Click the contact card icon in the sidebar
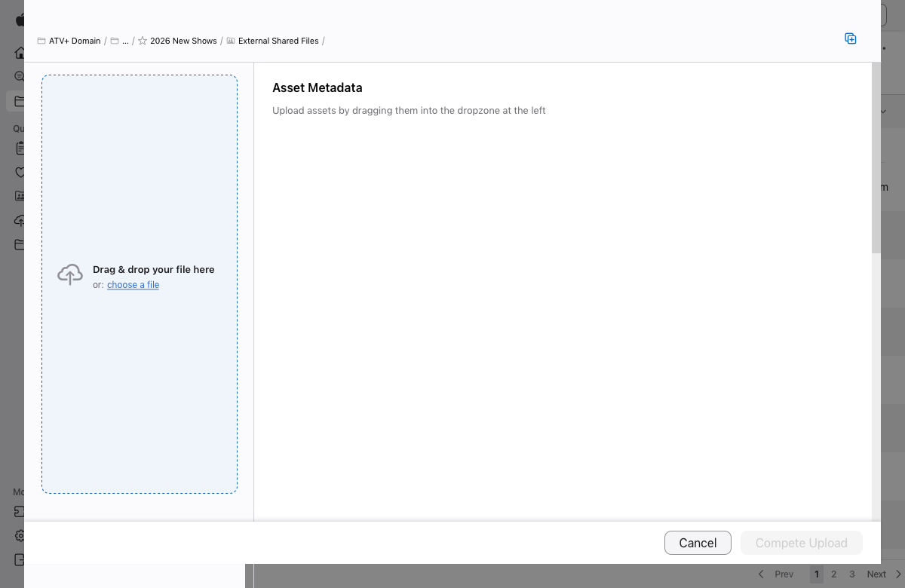Viewport: 905px width, 588px height. pos(20,195)
